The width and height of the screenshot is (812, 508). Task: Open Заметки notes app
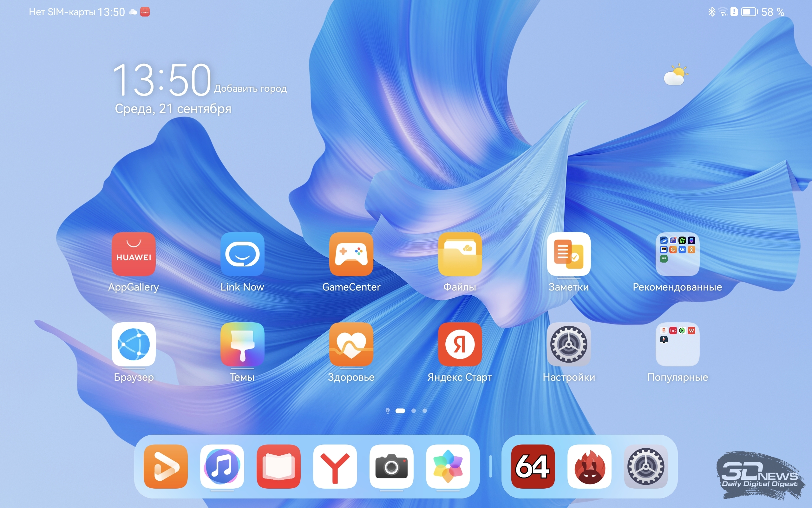click(569, 254)
